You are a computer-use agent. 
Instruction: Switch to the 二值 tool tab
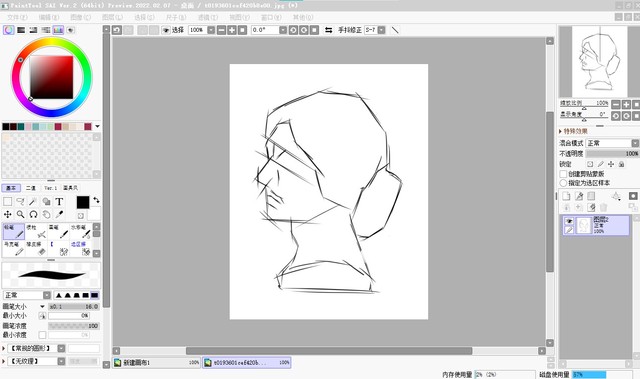pyautogui.click(x=31, y=188)
